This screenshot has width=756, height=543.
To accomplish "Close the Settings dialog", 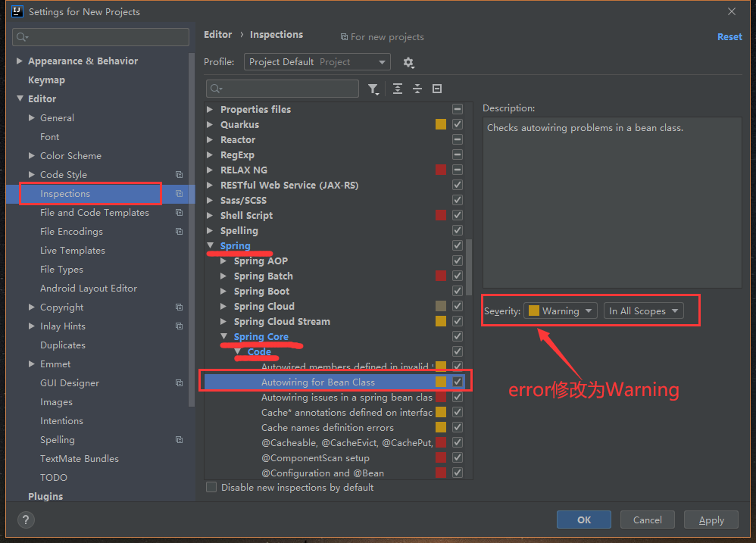I will click(x=732, y=11).
